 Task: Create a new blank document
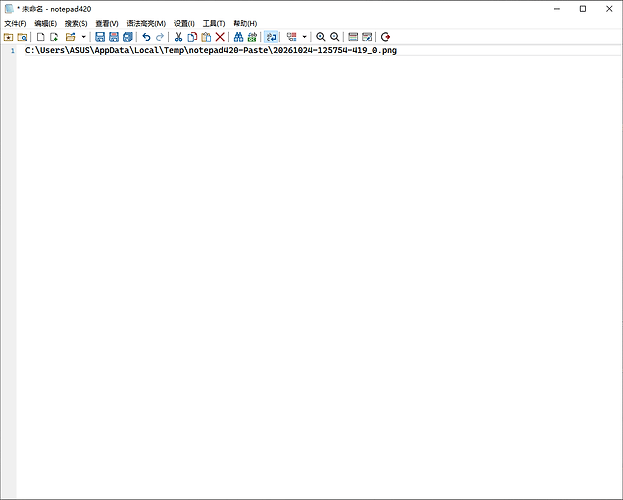(41, 37)
